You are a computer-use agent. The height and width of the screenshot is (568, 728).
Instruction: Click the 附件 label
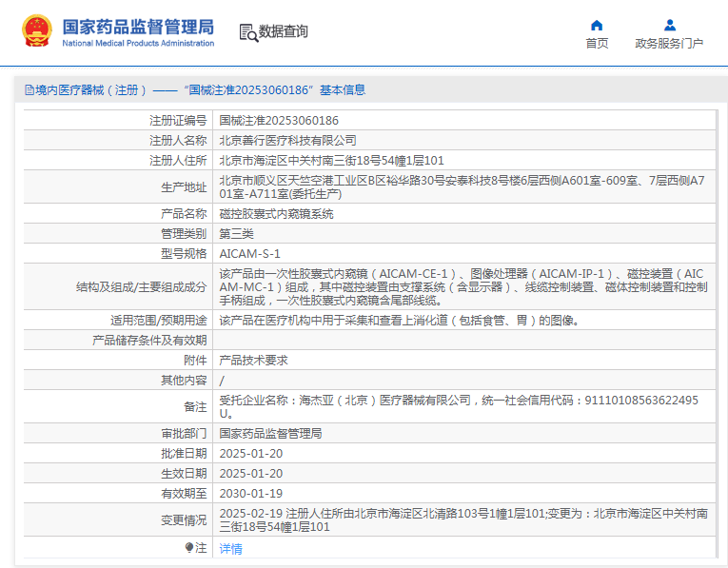[x=195, y=360]
